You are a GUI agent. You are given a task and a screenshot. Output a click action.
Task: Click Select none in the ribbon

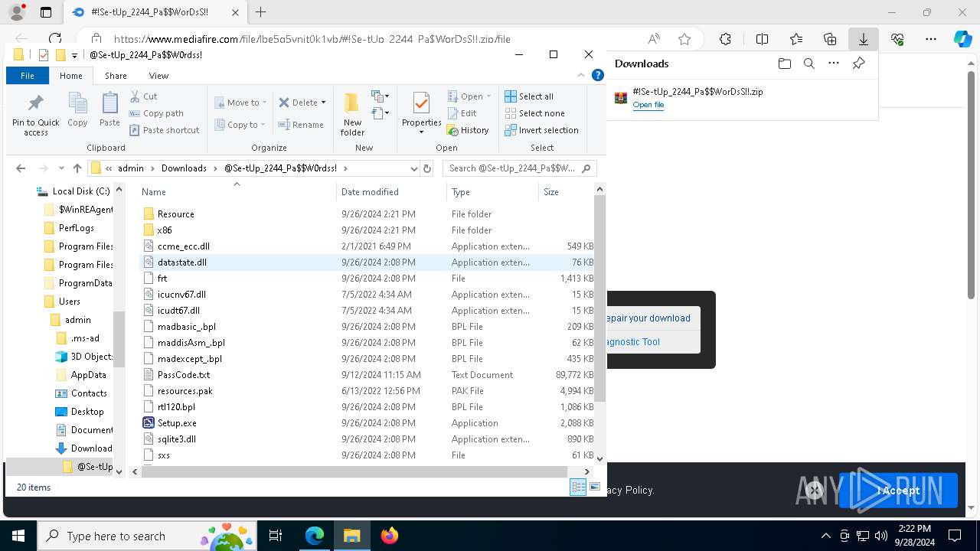[x=534, y=113]
